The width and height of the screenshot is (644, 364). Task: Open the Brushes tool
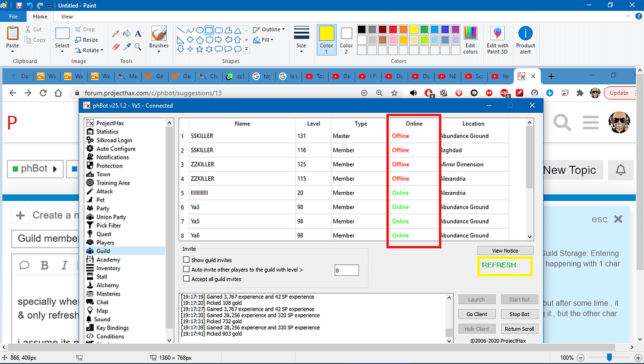point(158,38)
